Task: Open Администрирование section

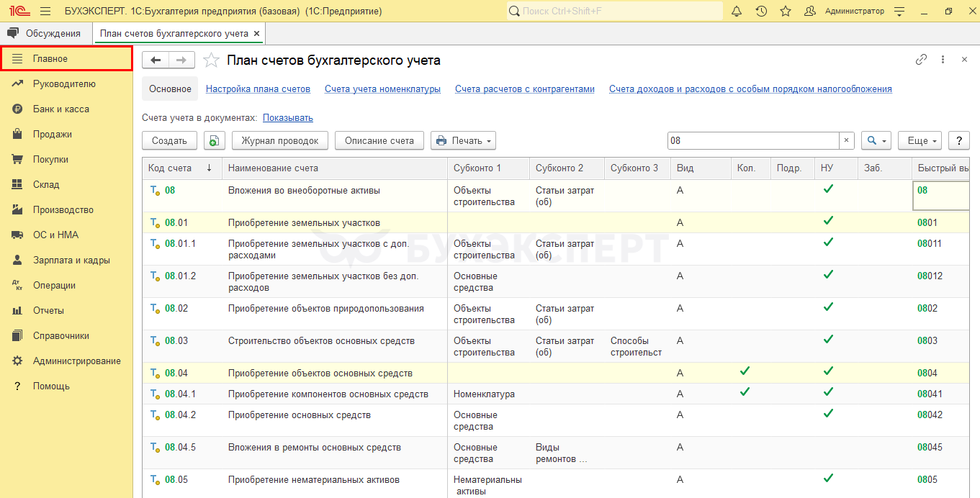Action: click(x=66, y=361)
